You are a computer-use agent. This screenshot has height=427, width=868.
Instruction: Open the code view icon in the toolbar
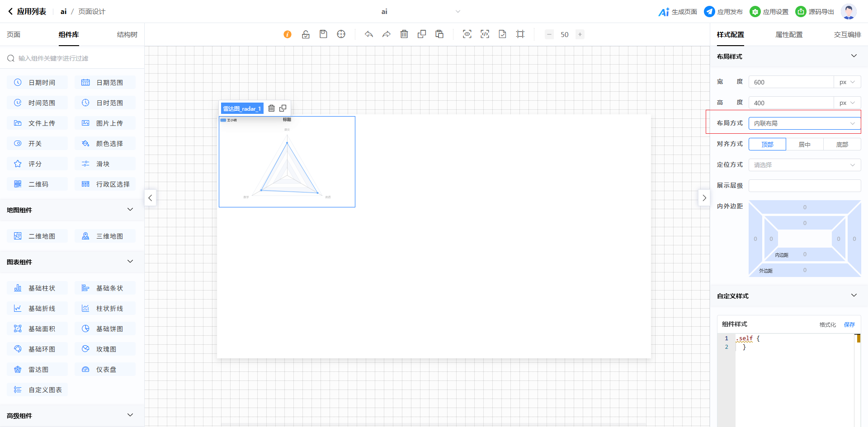(x=485, y=34)
